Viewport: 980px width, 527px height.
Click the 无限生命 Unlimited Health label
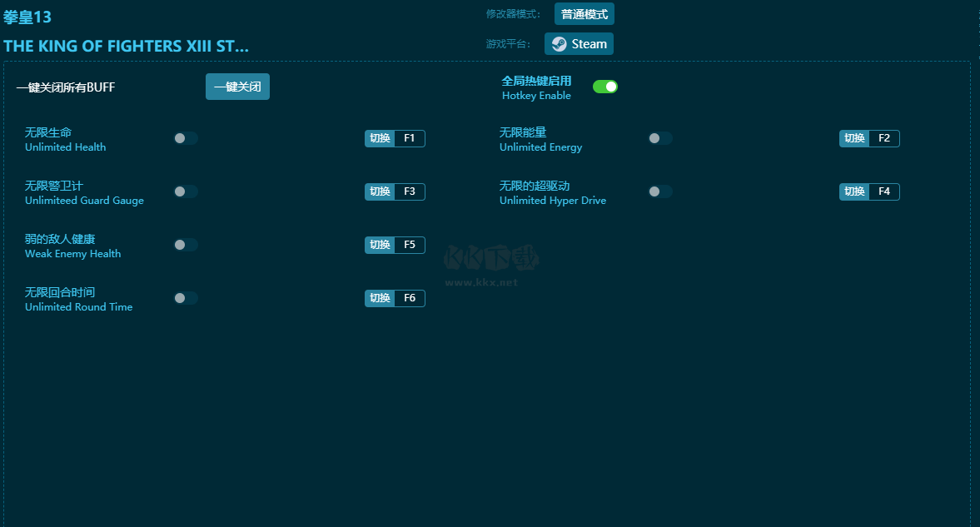[66, 139]
